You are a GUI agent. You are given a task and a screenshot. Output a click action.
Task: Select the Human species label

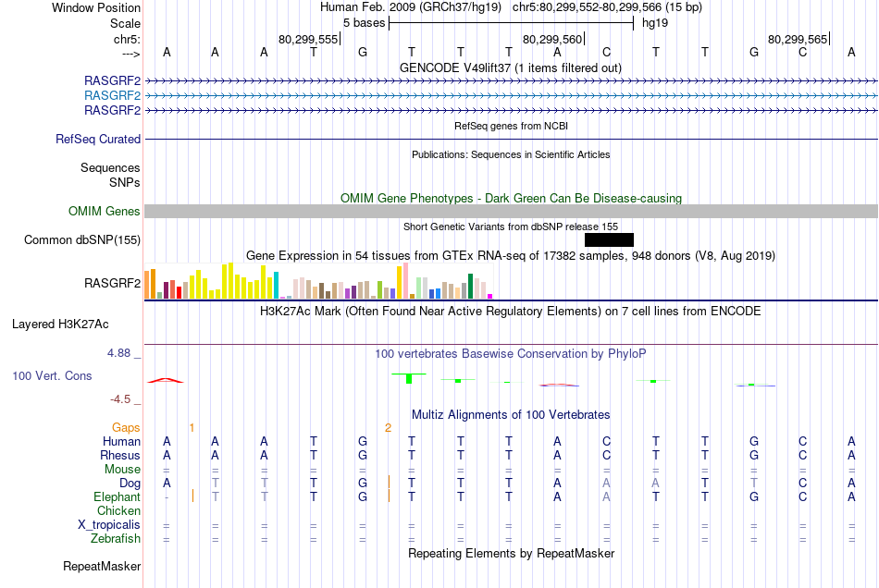121,442
